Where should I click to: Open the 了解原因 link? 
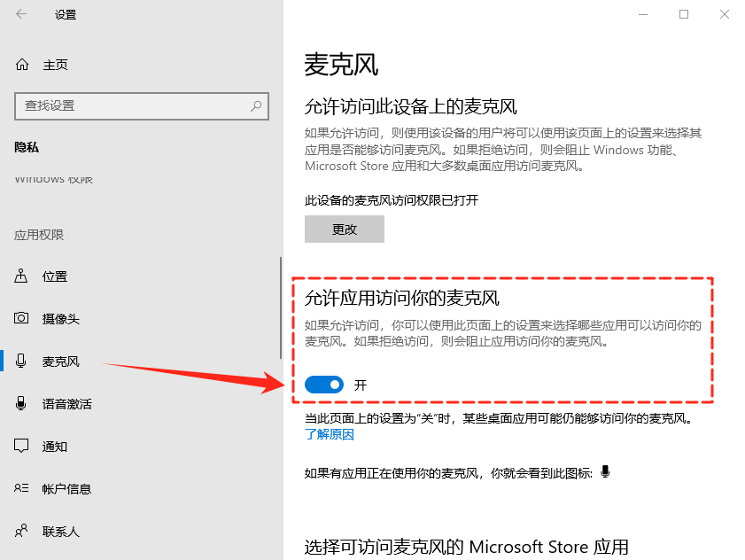pos(330,434)
